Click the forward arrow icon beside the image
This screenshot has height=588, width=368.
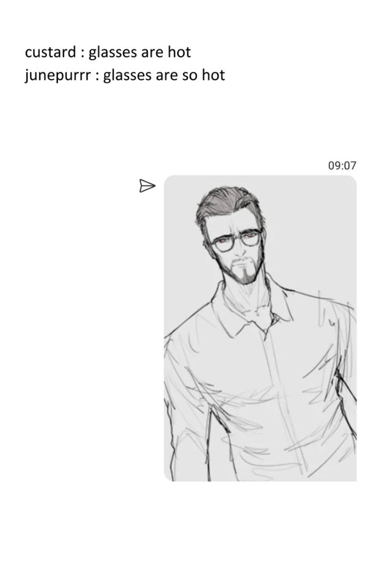147,186
